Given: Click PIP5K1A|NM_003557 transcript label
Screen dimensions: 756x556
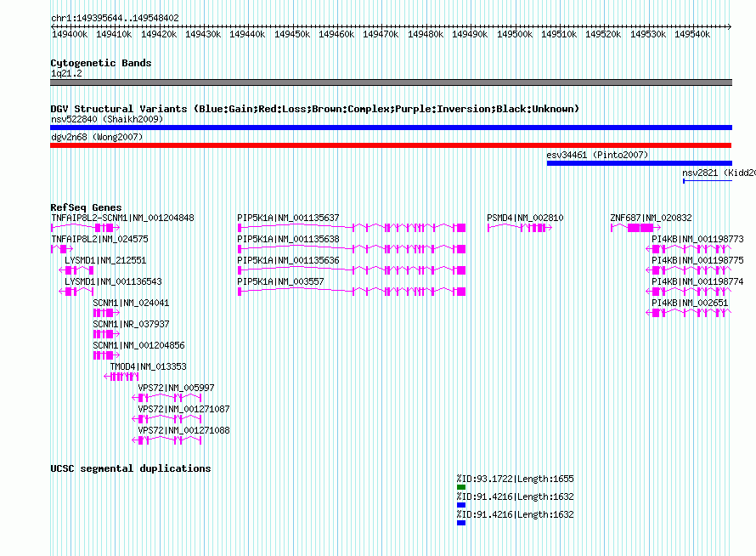Looking at the screenshot, I should [280, 281].
